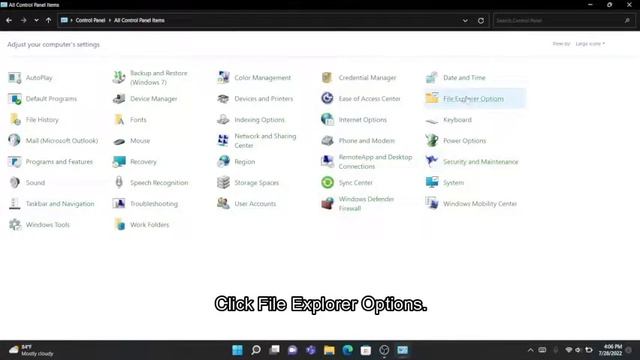This screenshot has width=640, height=360.
Task: Open the Security and Maintenance flag icon
Action: click(432, 162)
